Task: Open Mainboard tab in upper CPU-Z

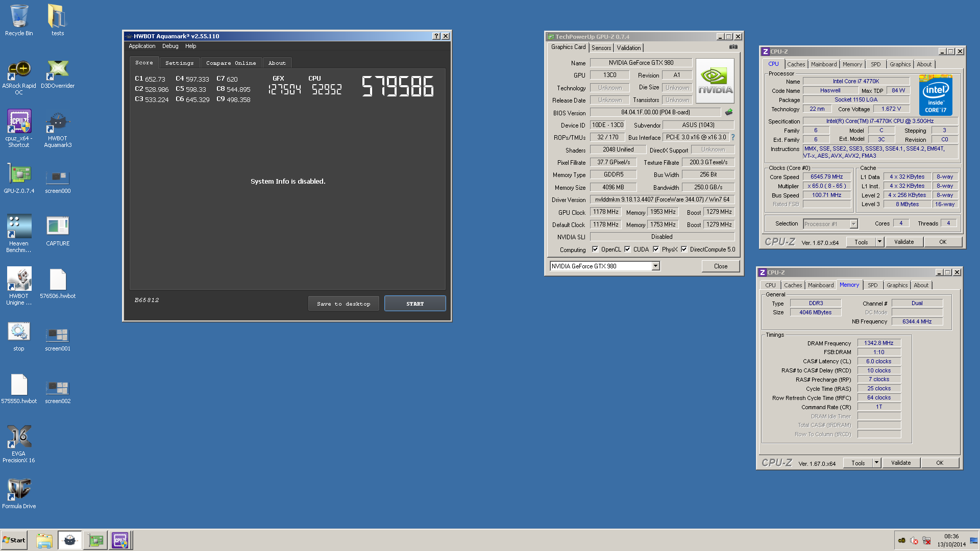Action: coord(824,64)
